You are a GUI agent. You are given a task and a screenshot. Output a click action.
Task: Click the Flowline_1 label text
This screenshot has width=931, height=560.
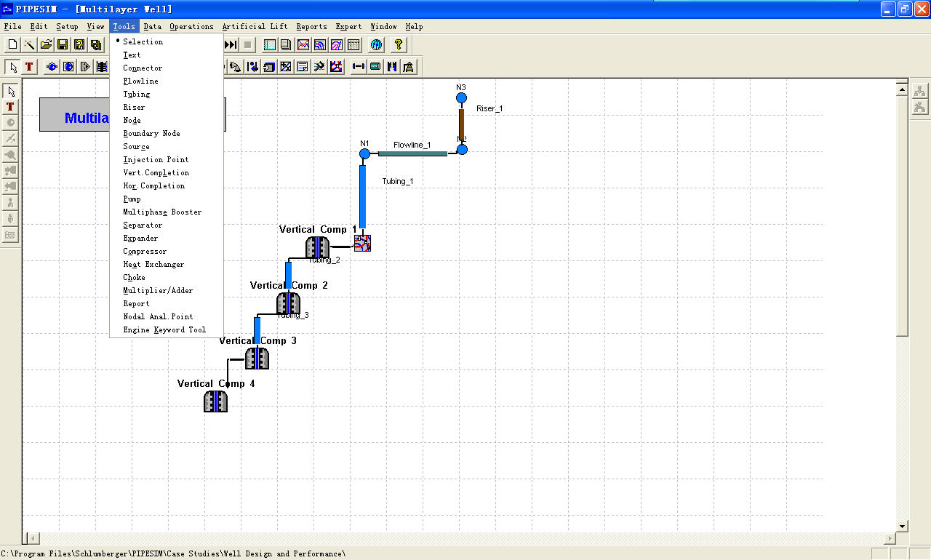pyautogui.click(x=412, y=145)
